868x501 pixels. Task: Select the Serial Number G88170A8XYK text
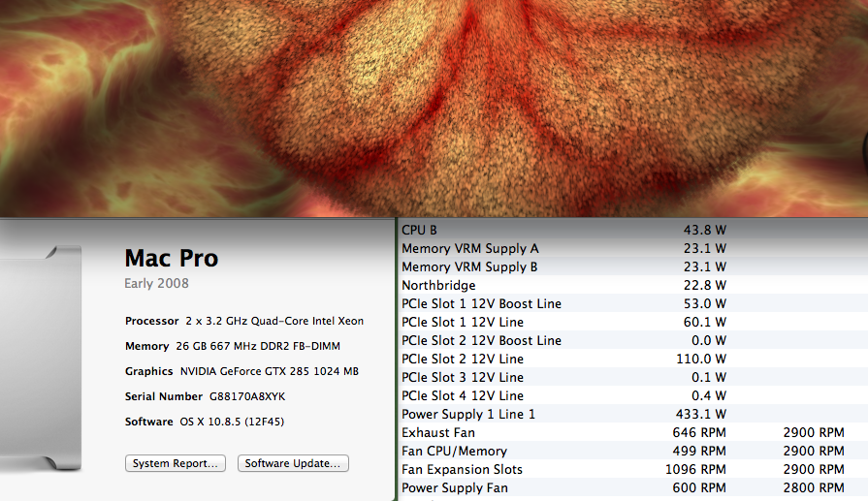206,396
